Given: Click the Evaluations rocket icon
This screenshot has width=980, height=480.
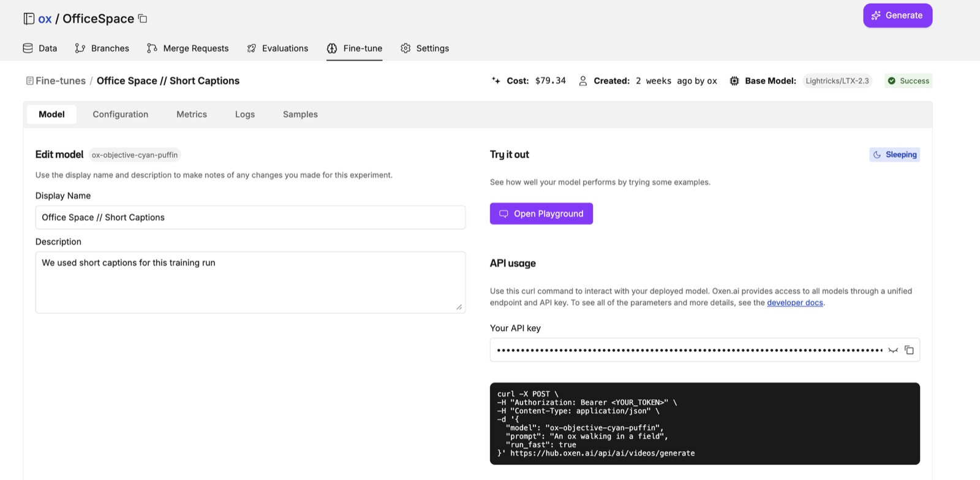Looking at the screenshot, I should [x=251, y=48].
